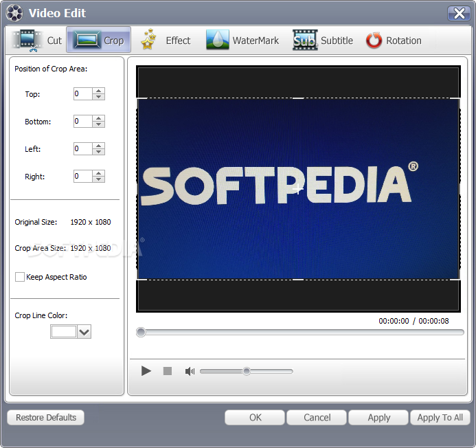Screen dimensions: 476x448
Task: Click the Position of Crop Area label
Action: 51,69
